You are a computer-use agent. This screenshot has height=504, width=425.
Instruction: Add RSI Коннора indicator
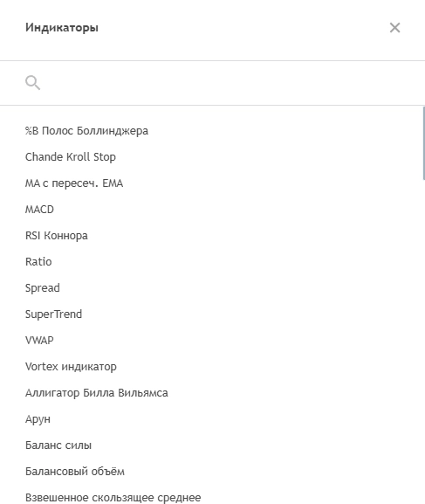[212, 236]
